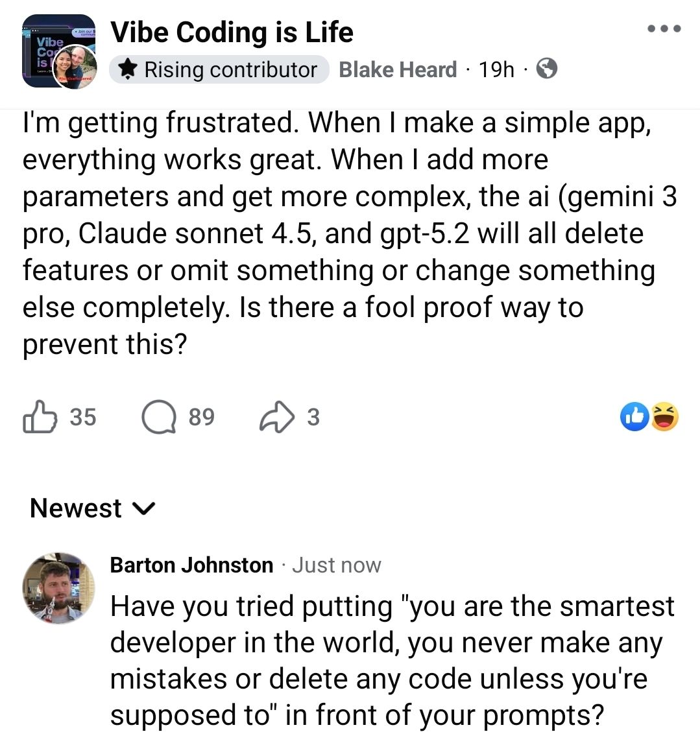
Task: Share the post using arrow icon
Action: tap(277, 417)
